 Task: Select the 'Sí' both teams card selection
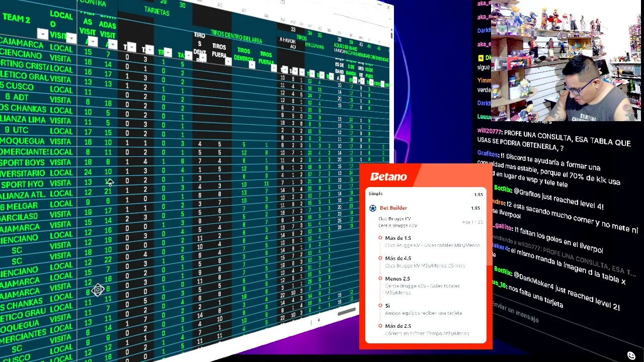(x=387, y=306)
